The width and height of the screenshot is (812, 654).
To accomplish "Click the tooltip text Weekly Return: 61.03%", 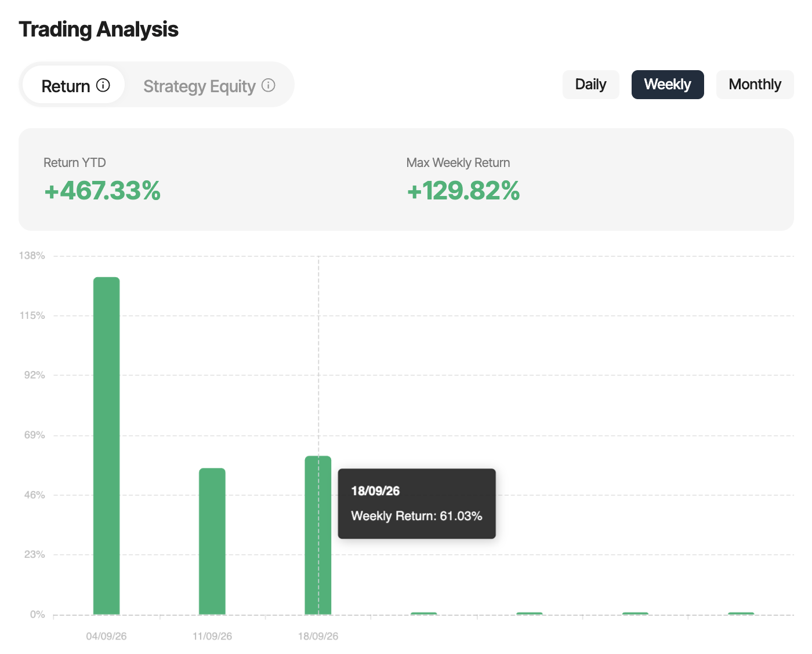I will coord(416,516).
